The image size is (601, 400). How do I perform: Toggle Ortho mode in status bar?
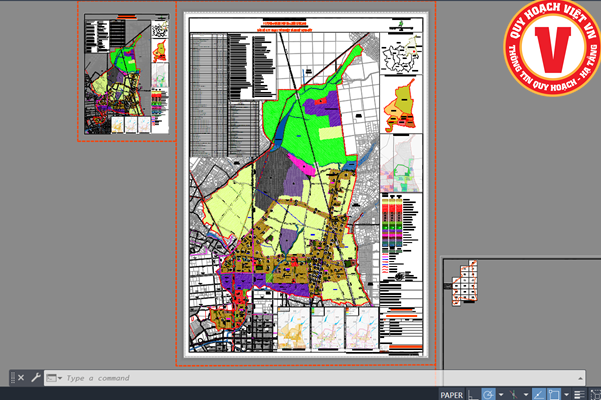click(x=473, y=394)
